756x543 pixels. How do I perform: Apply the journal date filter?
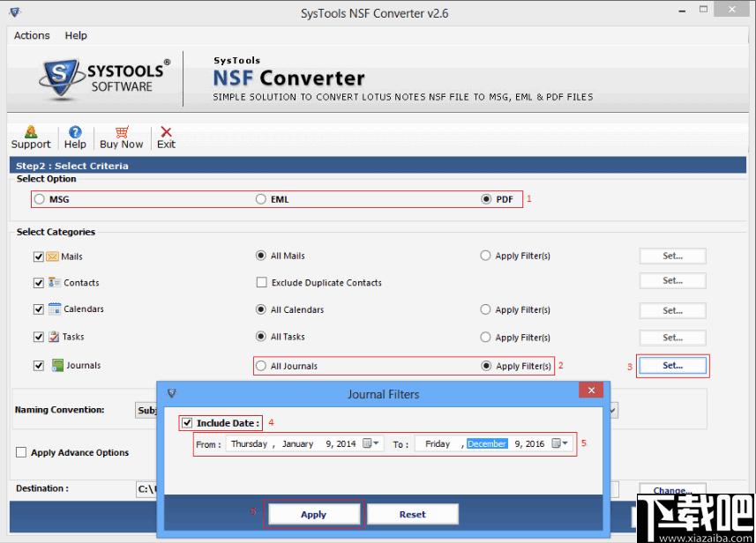pyautogui.click(x=314, y=514)
